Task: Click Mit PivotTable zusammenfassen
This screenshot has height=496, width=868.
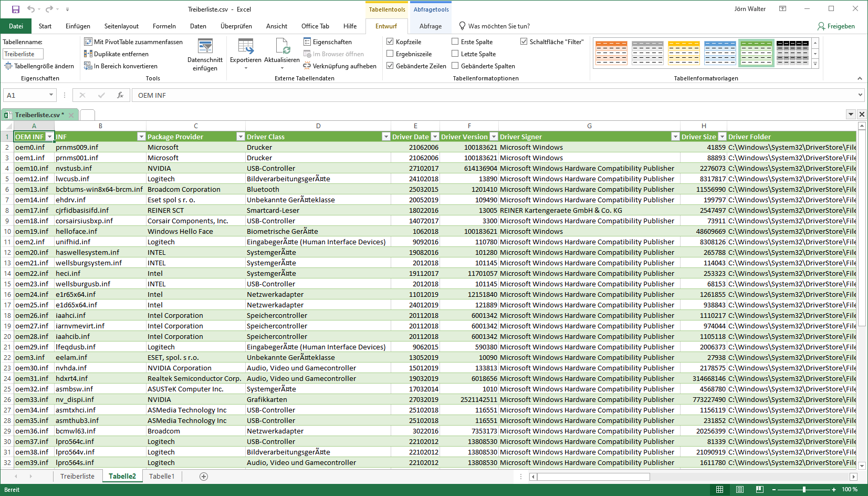Action: coord(138,42)
